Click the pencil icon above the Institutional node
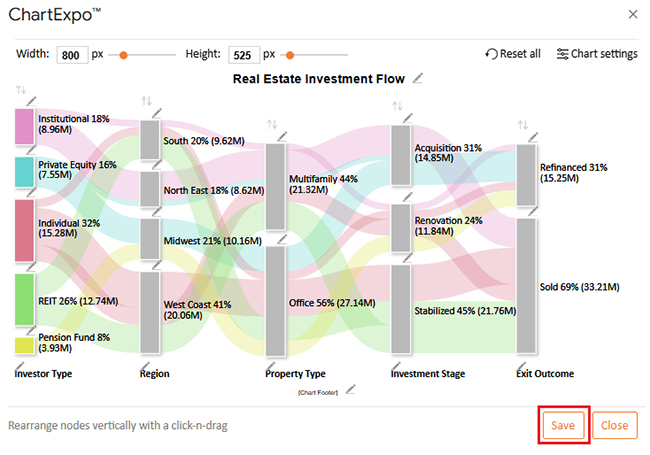This screenshot has height=455, width=650. pos(32,101)
